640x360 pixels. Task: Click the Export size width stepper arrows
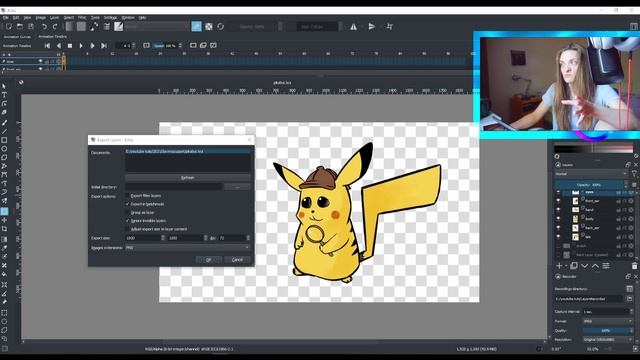[x=163, y=238]
